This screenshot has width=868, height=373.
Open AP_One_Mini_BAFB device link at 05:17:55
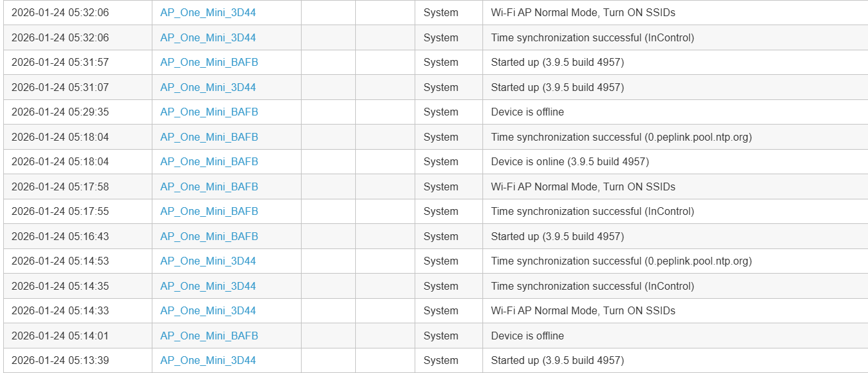pos(209,212)
